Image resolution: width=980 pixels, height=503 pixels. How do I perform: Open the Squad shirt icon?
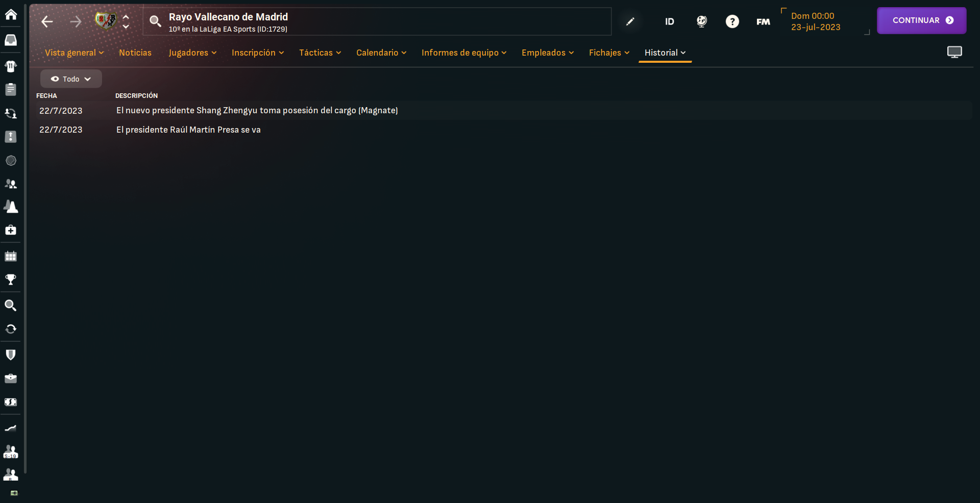coord(11,66)
